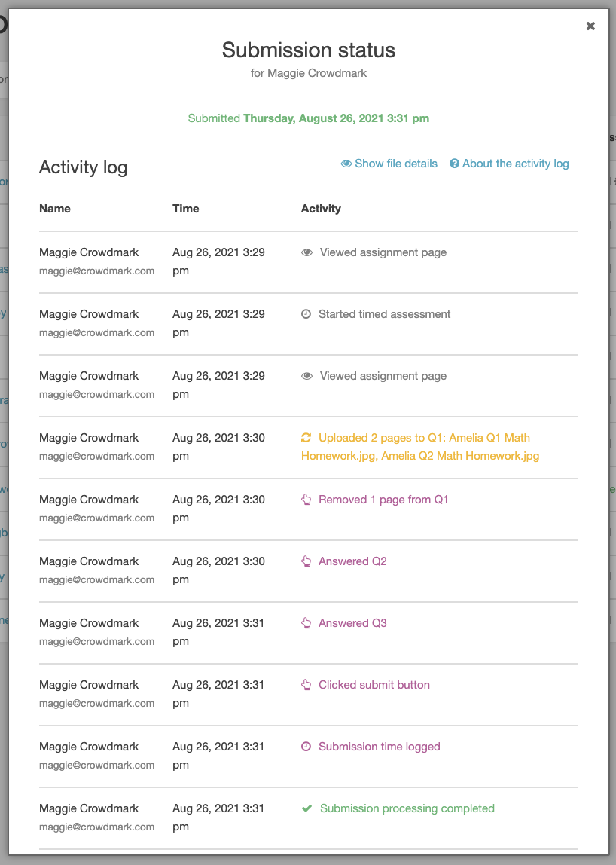Click the Time column header
Image resolution: width=616 pixels, height=865 pixels.
tap(186, 209)
